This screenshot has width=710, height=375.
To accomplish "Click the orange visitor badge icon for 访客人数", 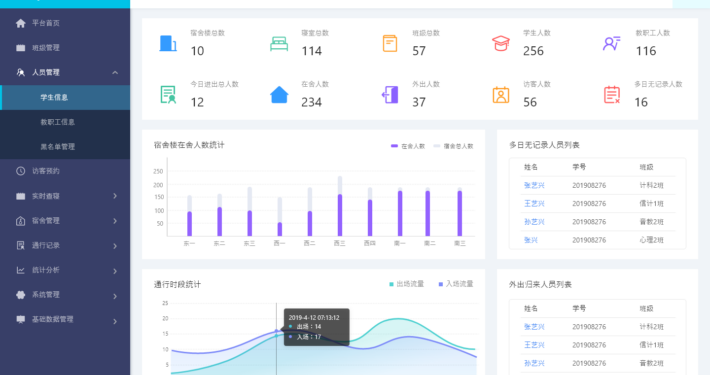I will pyautogui.click(x=501, y=95).
